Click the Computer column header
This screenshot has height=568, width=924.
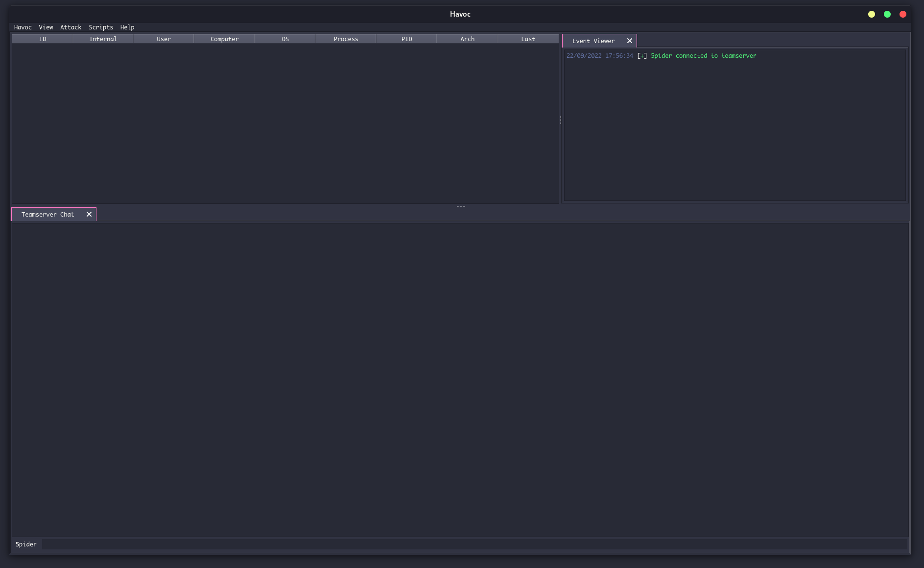pos(224,39)
